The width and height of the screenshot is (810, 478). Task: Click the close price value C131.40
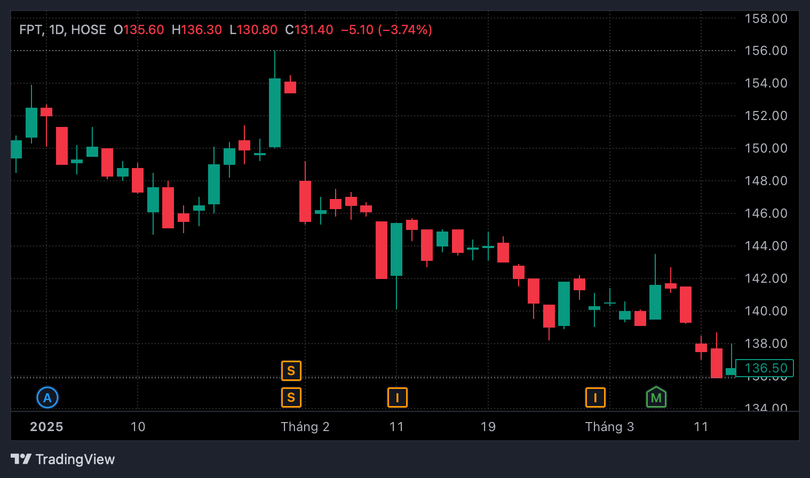[309, 30]
